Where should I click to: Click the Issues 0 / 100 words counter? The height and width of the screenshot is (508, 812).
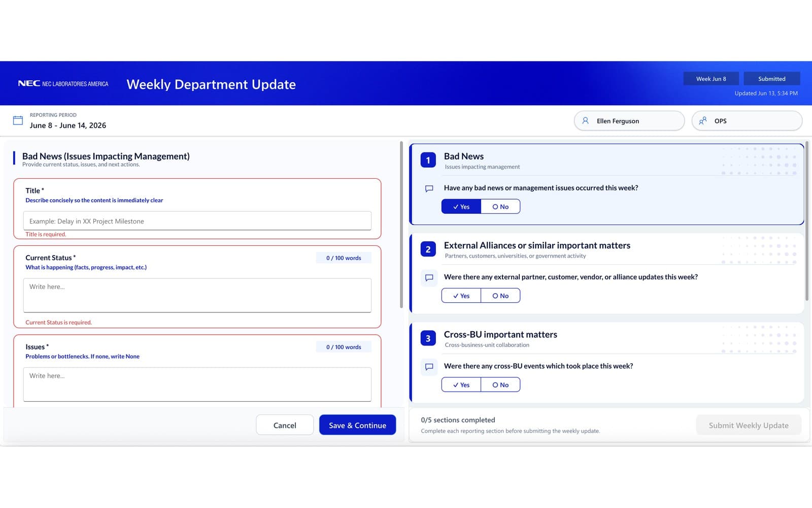pyautogui.click(x=344, y=347)
